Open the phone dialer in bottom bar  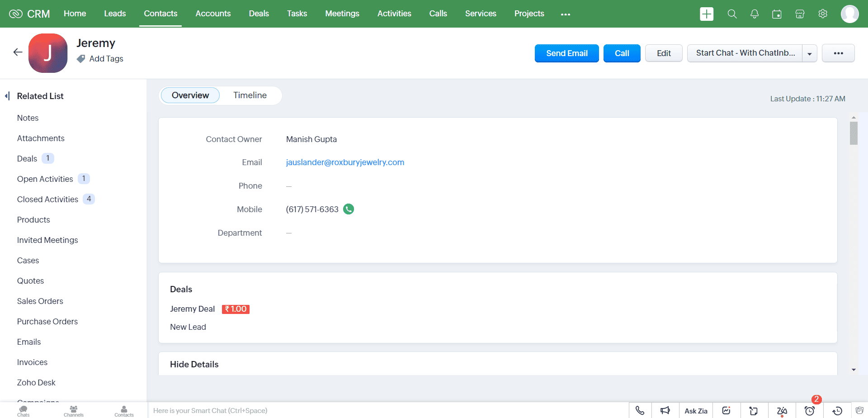click(x=640, y=410)
